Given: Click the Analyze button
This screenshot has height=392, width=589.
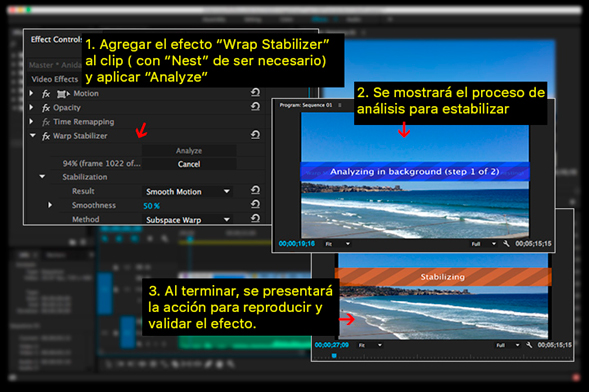Looking at the screenshot, I should click(189, 151).
